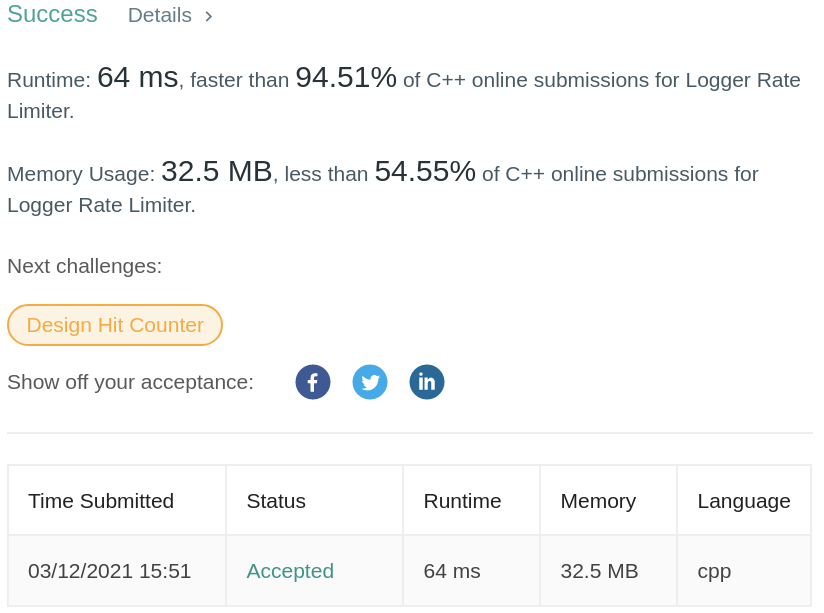This screenshot has width=824, height=613.
Task: Select the Runtime column header
Action: [x=462, y=501]
